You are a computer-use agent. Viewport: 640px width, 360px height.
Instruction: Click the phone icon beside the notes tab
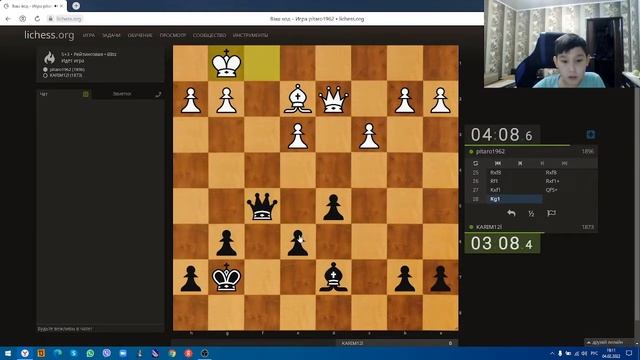pos(158,94)
